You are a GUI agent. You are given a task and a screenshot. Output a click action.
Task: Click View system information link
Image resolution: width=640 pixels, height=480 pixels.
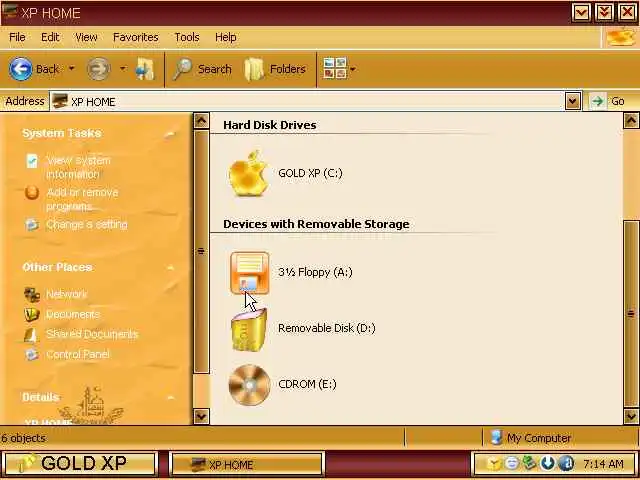point(78,167)
